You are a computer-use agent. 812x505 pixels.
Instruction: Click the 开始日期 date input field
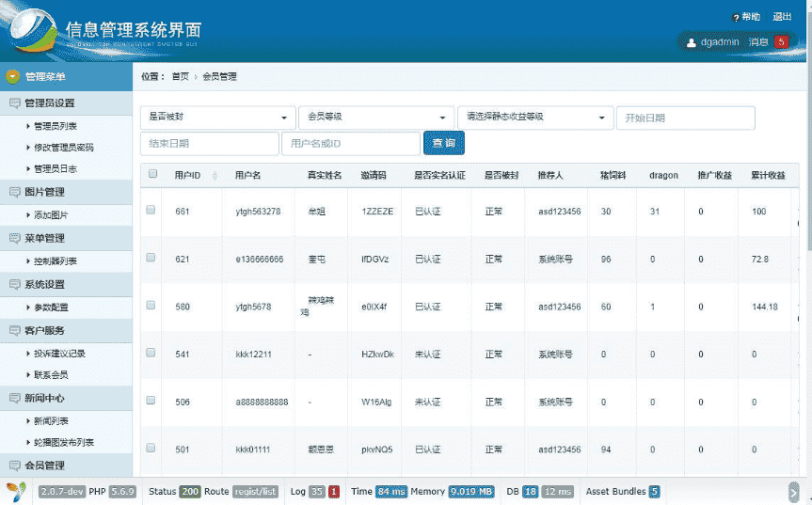685,118
